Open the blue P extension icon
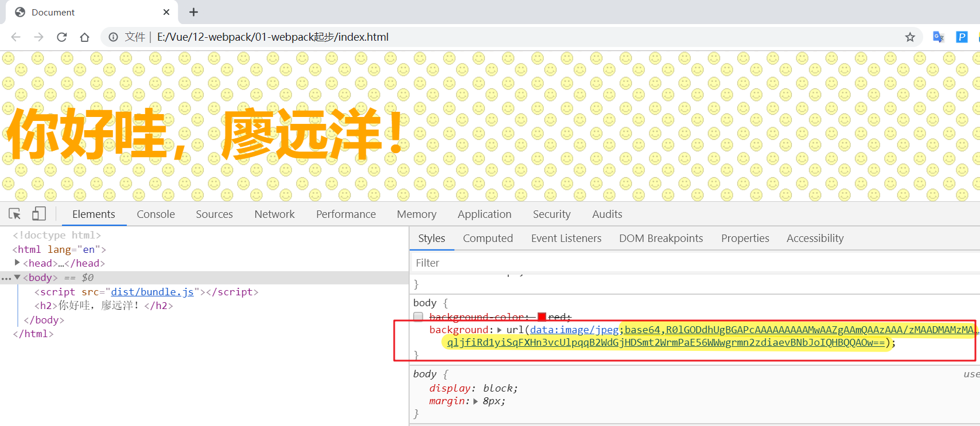This screenshot has height=426, width=980. point(962,37)
